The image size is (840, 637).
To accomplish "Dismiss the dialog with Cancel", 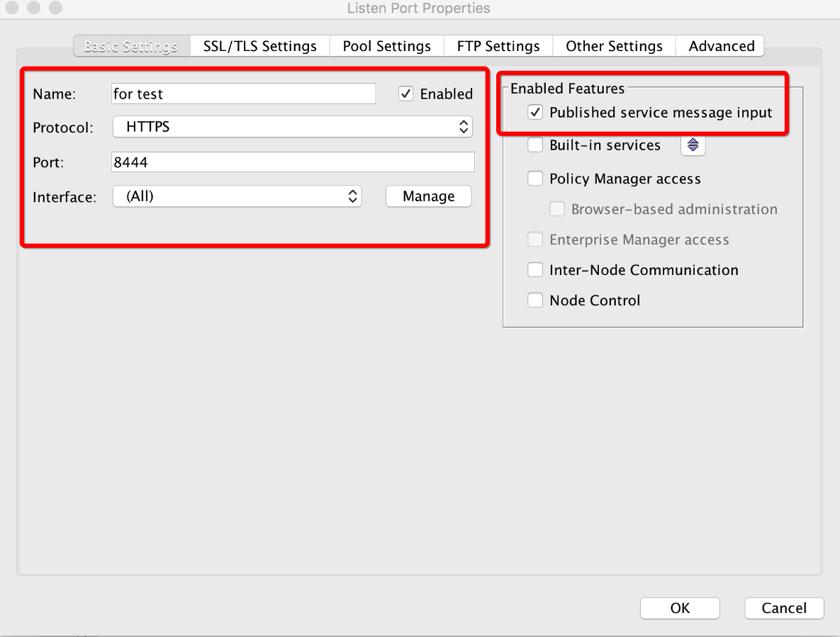I will point(784,608).
